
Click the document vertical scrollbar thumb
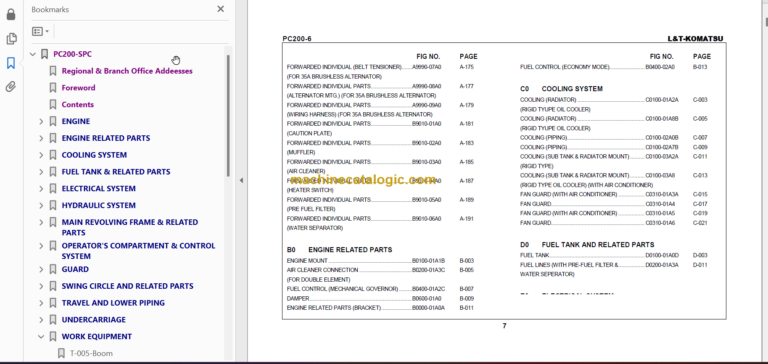[766, 22]
